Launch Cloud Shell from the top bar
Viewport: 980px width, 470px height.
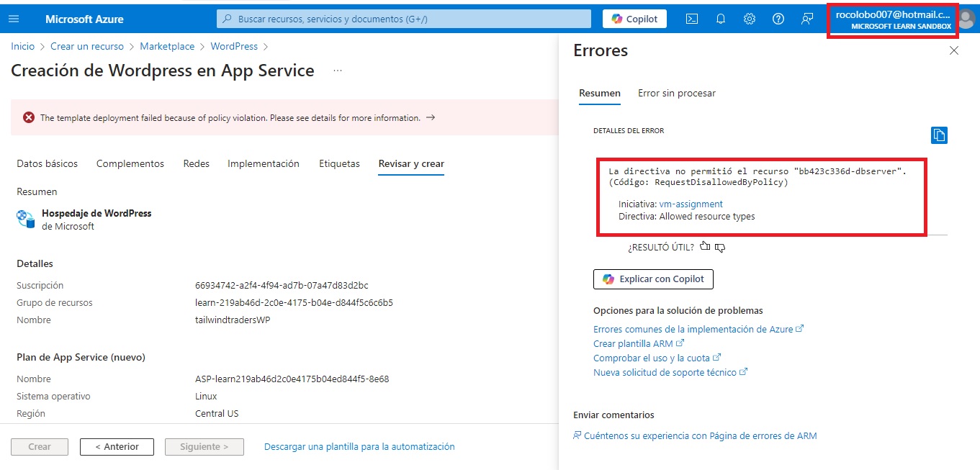coord(691,19)
